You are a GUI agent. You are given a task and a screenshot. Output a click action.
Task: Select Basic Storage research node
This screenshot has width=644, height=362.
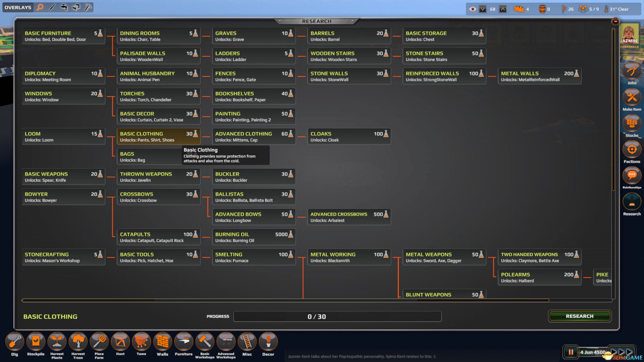444,36
